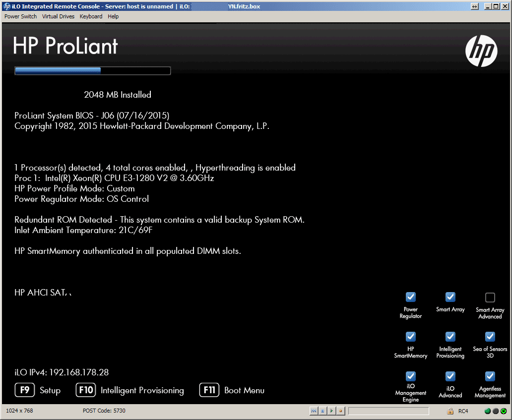Click the HP icon in the title bar

coord(6,6)
